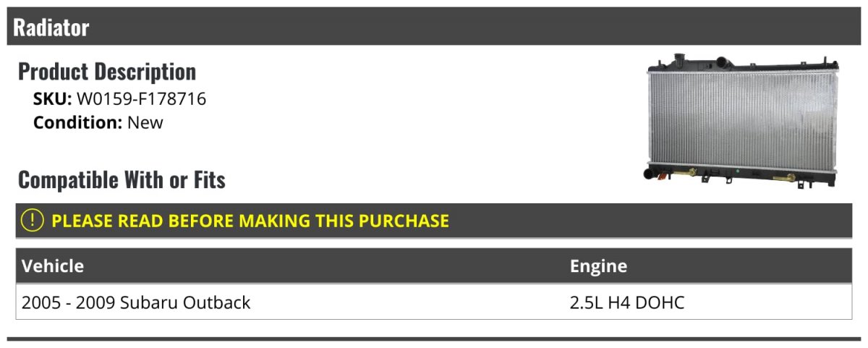Click the Radiator header bar
This screenshot has height=348, width=868.
[x=434, y=27]
